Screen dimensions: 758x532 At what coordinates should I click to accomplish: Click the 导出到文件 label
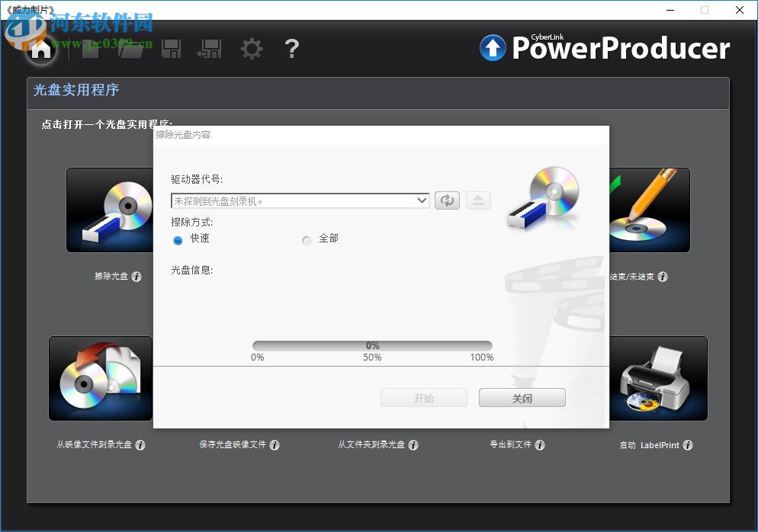[510, 444]
